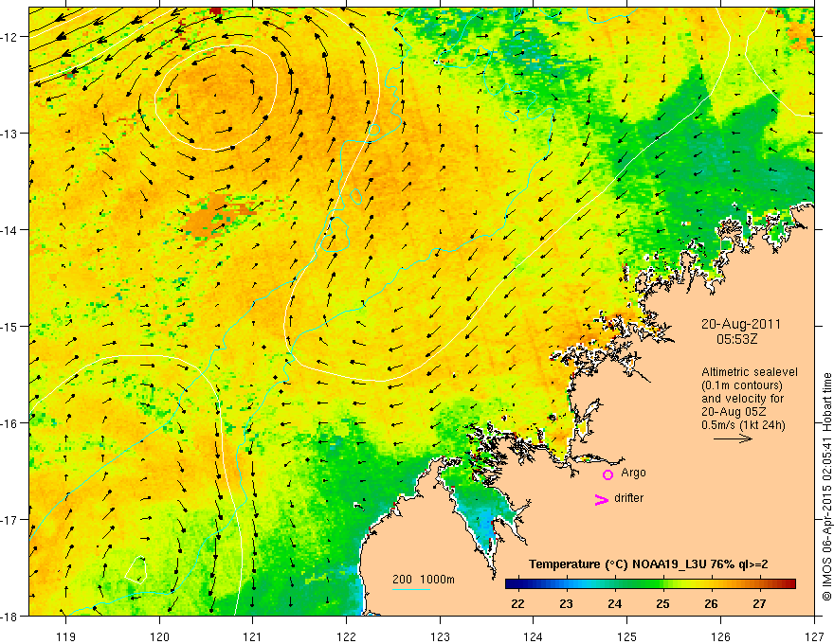Click the temperature colorbar at 24 degrees
The width and height of the screenshot is (834, 644).
pos(615,584)
